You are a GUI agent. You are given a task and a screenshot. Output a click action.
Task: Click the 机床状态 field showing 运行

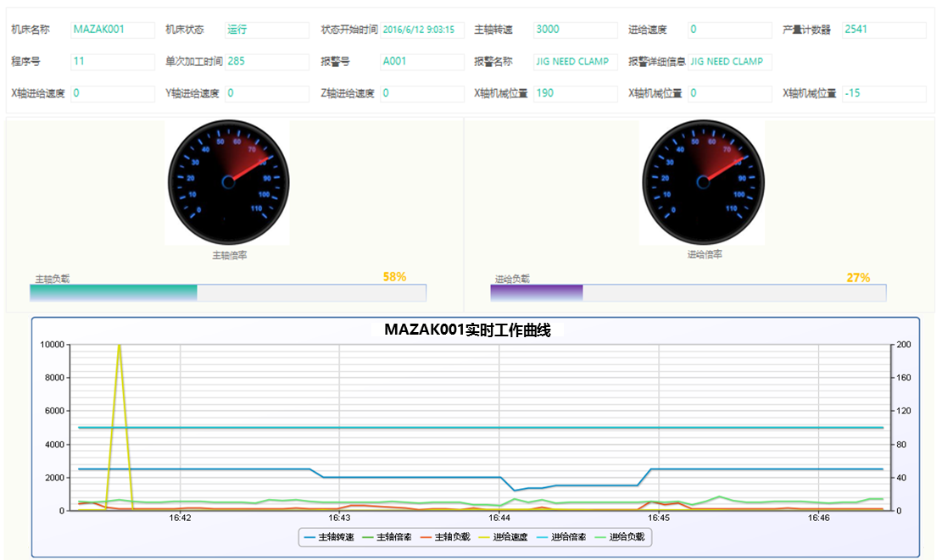266,30
